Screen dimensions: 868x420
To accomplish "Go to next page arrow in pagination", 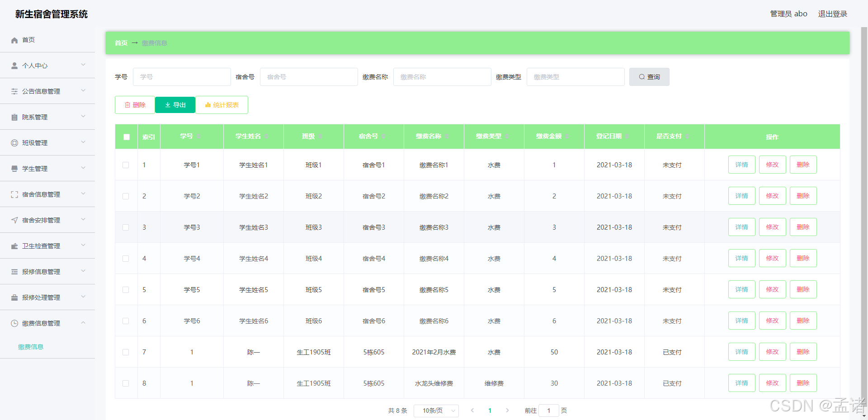I will (507, 411).
